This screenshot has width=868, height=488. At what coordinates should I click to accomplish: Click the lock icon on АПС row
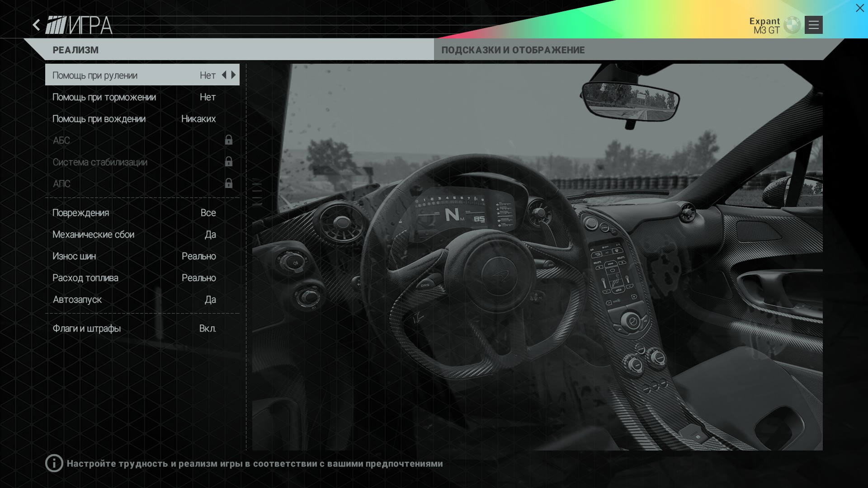click(x=229, y=183)
